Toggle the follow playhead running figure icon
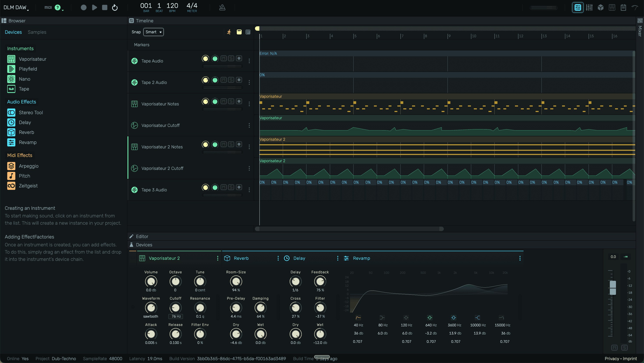Screen dimensions: 644x363 (229, 32)
